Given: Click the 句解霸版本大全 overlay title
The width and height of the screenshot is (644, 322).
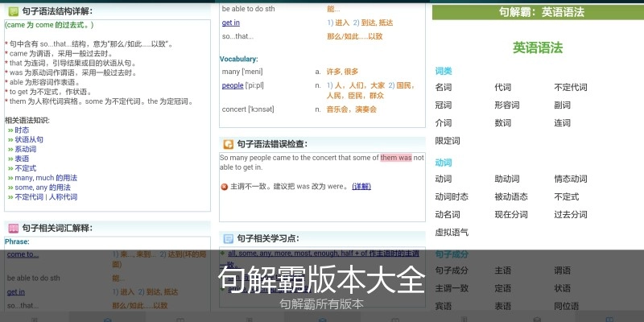Looking at the screenshot, I should tap(321, 279).
